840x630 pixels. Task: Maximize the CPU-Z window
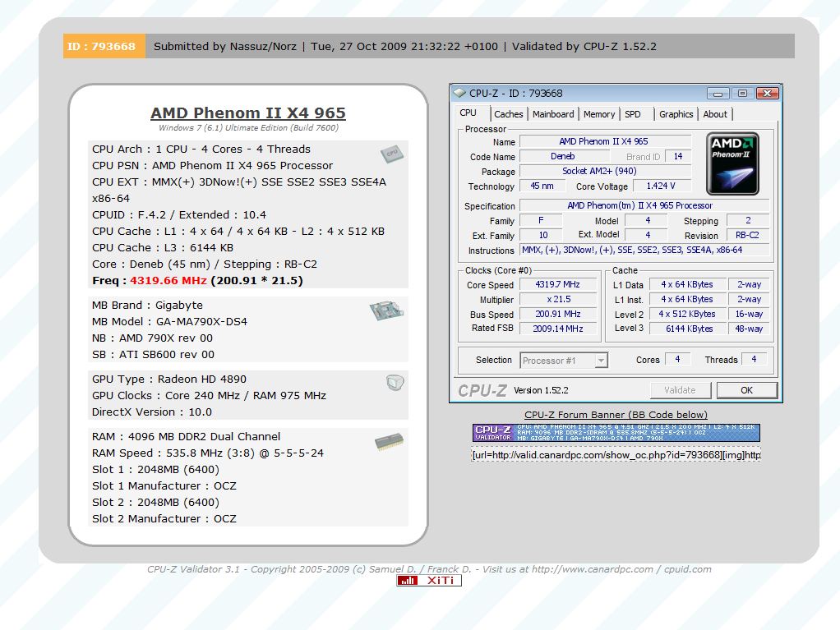(742, 94)
